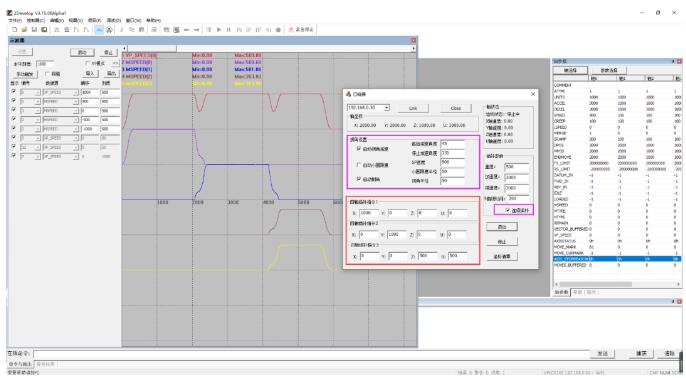The width and height of the screenshot is (686, 378).
Task: Click the Run play toolbar icon
Action: pos(219,30)
